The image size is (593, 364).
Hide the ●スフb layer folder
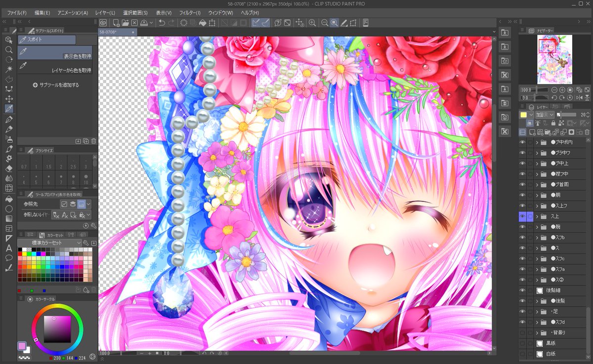[522, 238]
